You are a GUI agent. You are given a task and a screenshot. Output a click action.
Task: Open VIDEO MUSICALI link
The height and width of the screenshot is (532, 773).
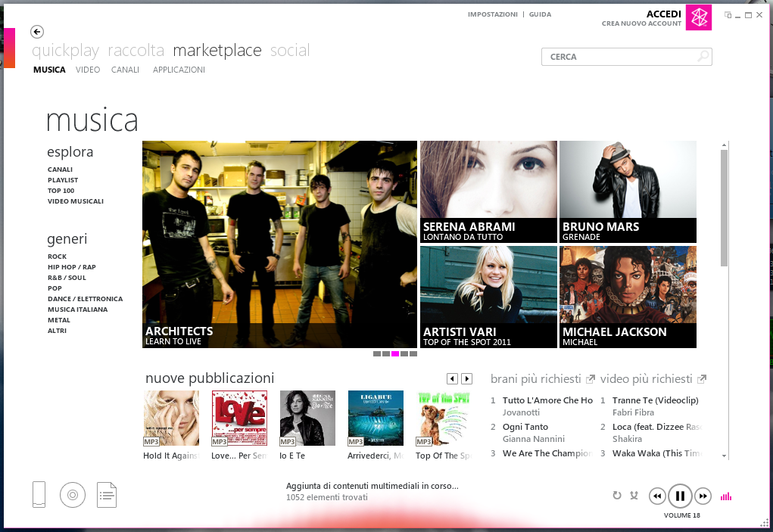[76, 201]
